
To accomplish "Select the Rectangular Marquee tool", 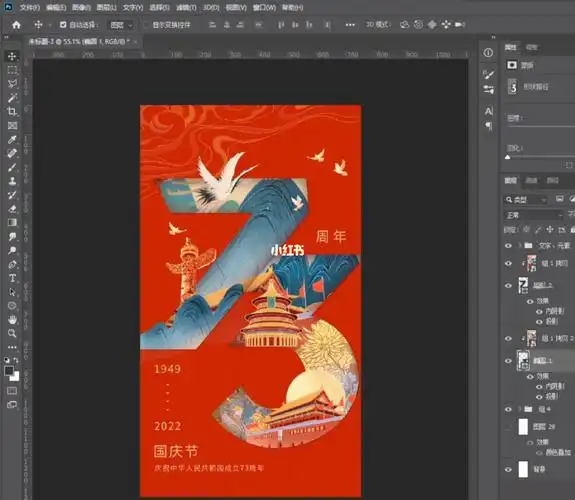I will click(12, 70).
